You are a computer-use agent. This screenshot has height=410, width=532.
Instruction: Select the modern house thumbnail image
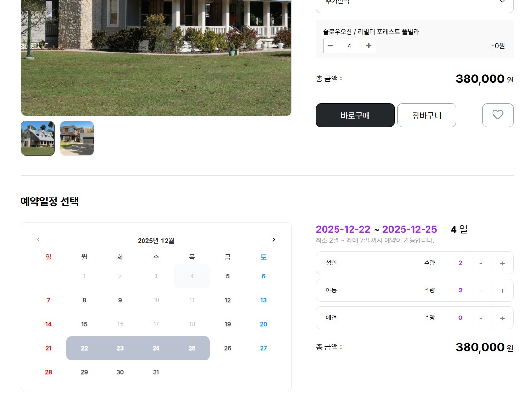77,138
